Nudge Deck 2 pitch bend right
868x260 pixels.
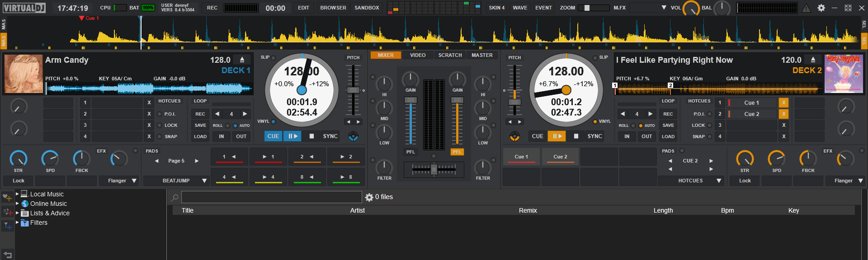520,122
